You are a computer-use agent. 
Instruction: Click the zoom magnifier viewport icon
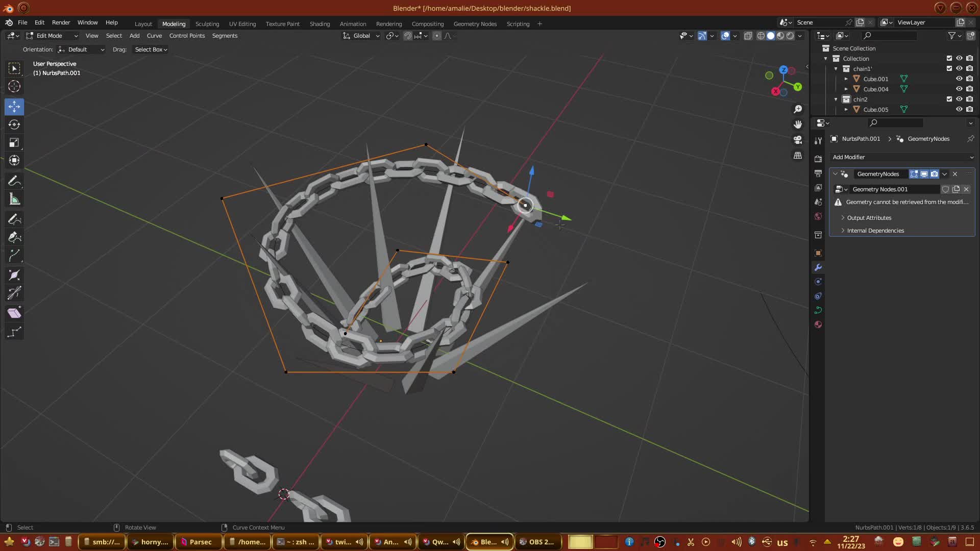798,109
